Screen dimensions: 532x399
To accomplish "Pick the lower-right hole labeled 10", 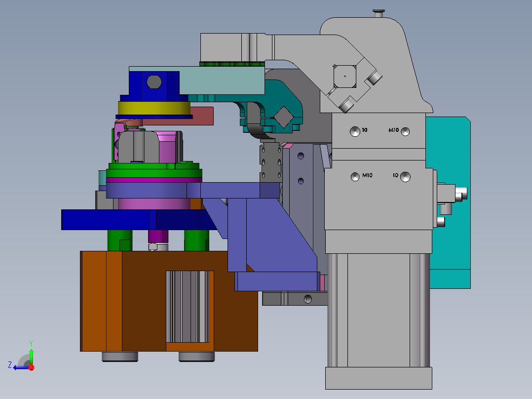I will pyautogui.click(x=405, y=177).
